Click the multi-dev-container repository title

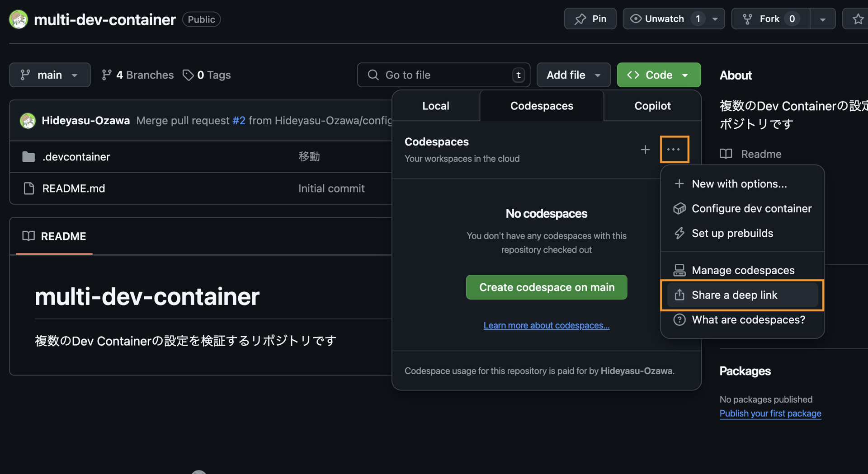point(105,19)
